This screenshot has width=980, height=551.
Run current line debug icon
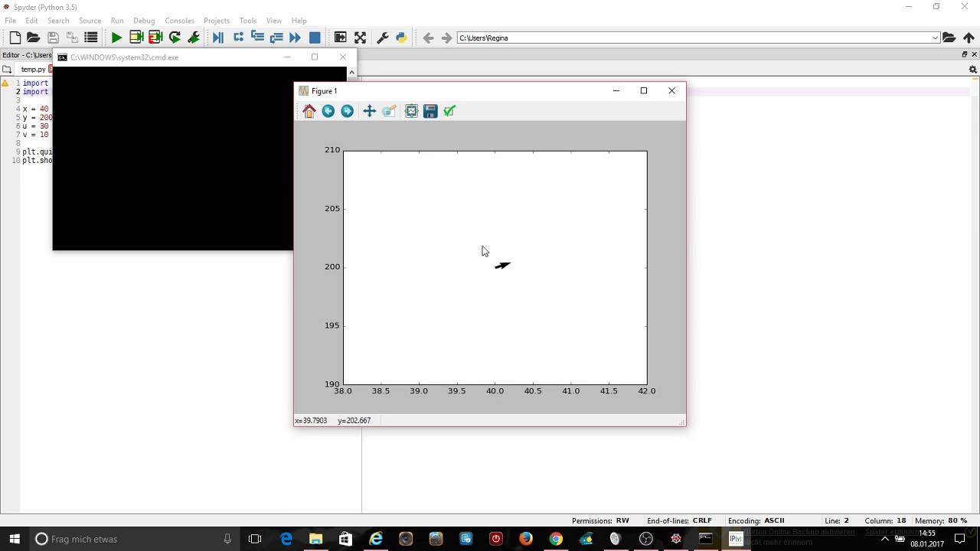tap(238, 37)
